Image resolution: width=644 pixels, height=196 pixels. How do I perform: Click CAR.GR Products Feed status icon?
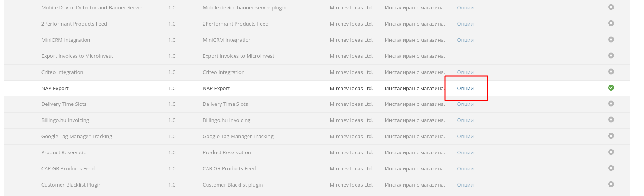pos(611,168)
